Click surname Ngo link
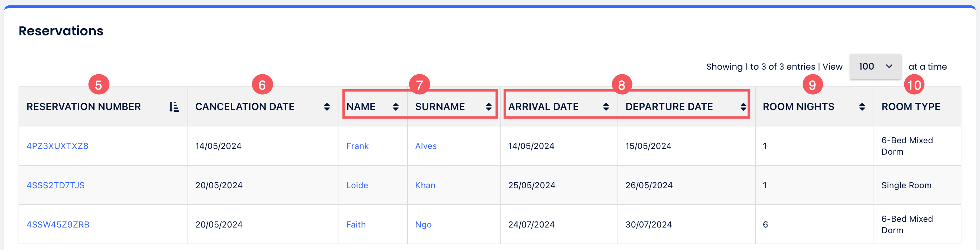Screen dimensions: 980x250 point(423,225)
